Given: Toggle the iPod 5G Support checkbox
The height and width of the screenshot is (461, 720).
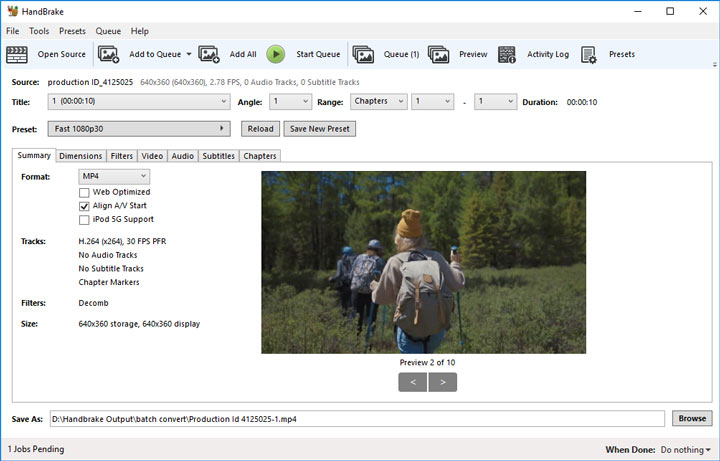Looking at the screenshot, I should click(x=85, y=219).
